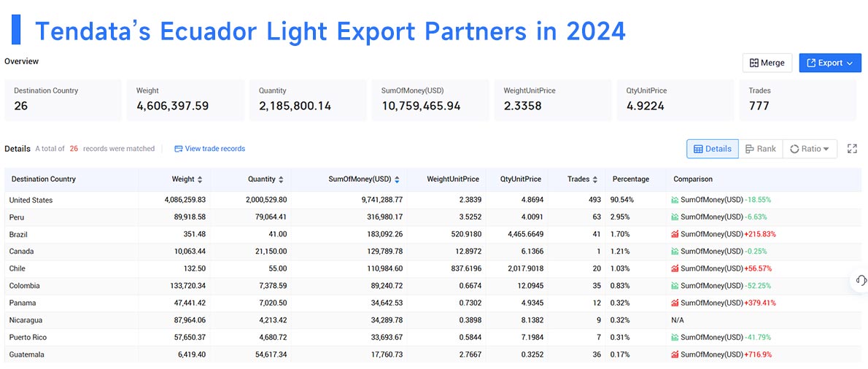
Task: Click Colombia comparison value -52.25%
Action: [x=757, y=286]
